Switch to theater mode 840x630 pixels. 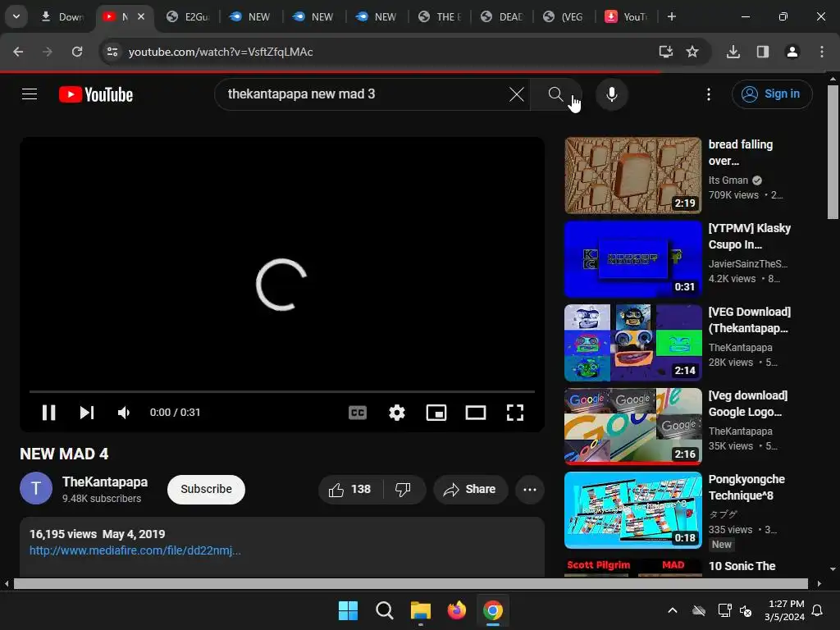(x=475, y=412)
